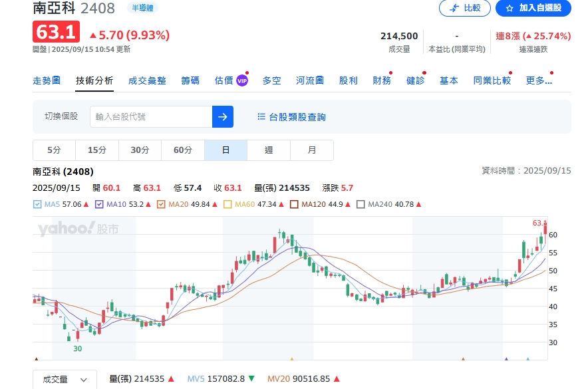The width and height of the screenshot is (588, 389).
Task: Select the 河流圖 tab
Action: coord(310,79)
